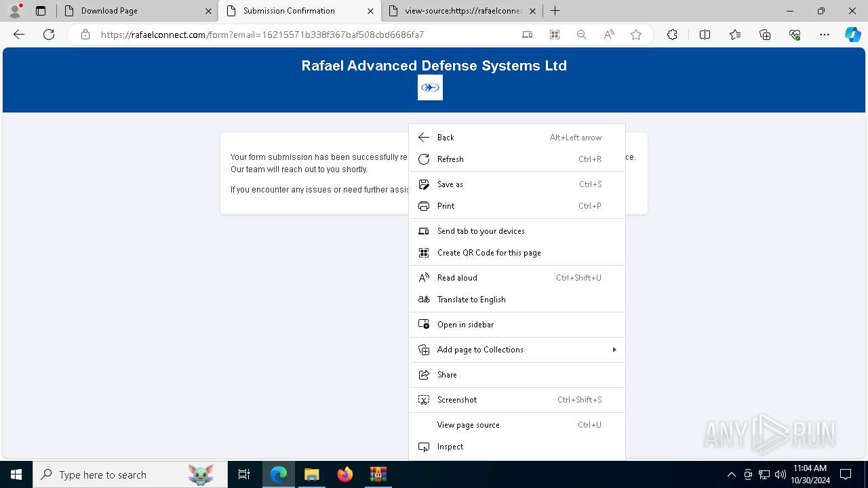Open Task View in the taskbar
The height and width of the screenshot is (488, 868).
(x=244, y=474)
